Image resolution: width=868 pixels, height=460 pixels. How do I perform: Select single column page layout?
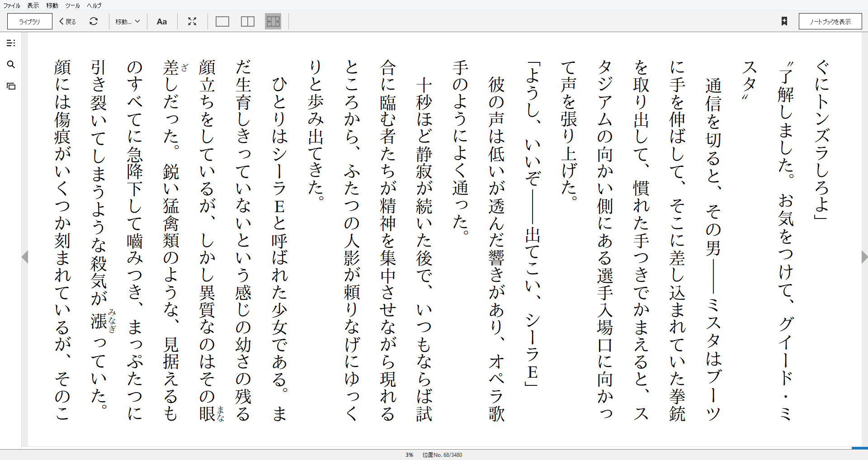pos(222,21)
